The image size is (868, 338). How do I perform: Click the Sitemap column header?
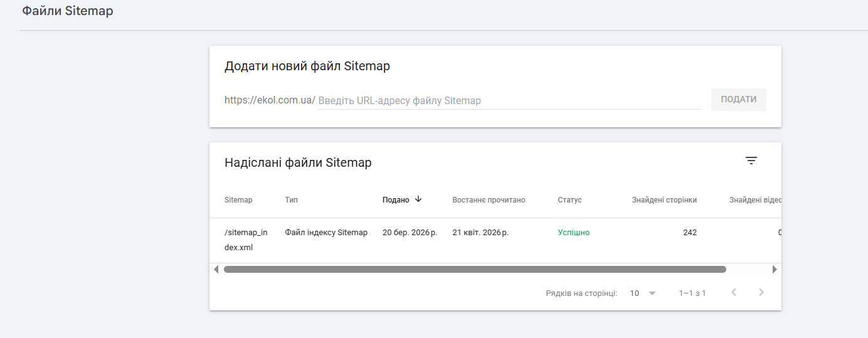[238, 200]
